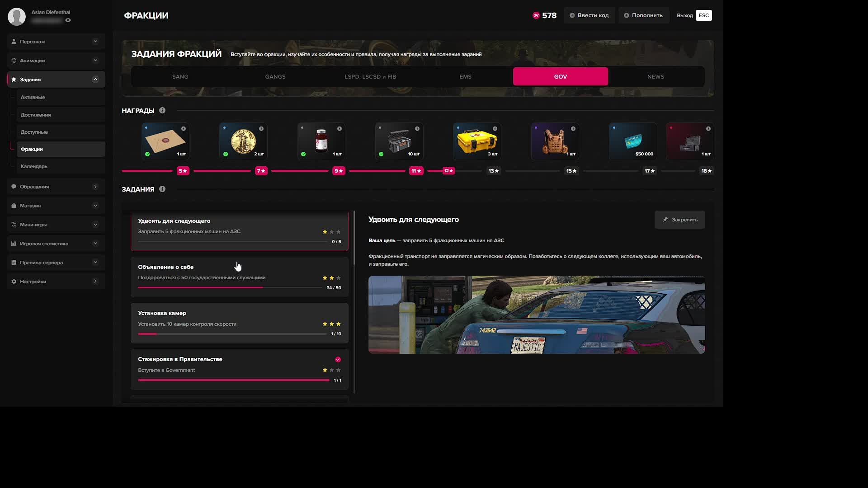Image resolution: width=868 pixels, height=488 pixels.
Task: Click the yellow medkit reward icon
Action: [477, 141]
